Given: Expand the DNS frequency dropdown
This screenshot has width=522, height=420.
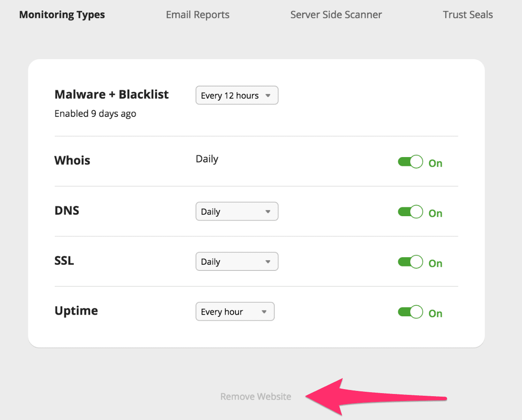Looking at the screenshot, I should (x=237, y=211).
